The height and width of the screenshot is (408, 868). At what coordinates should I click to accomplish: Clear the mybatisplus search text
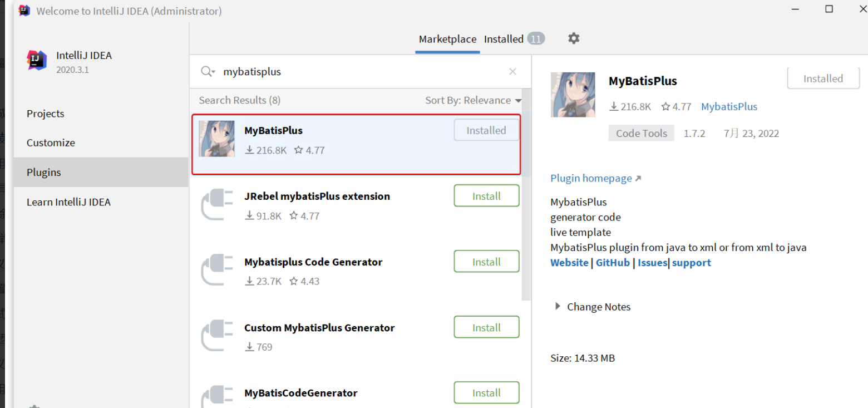[512, 71]
